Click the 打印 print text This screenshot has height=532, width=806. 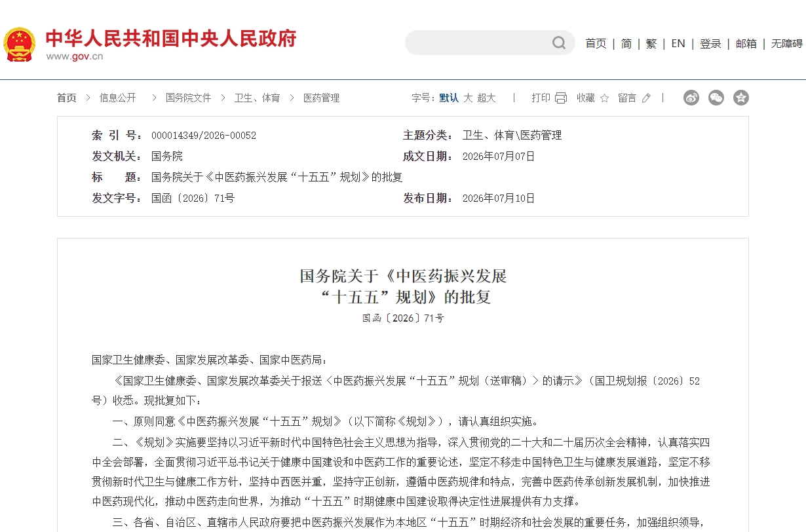click(541, 98)
